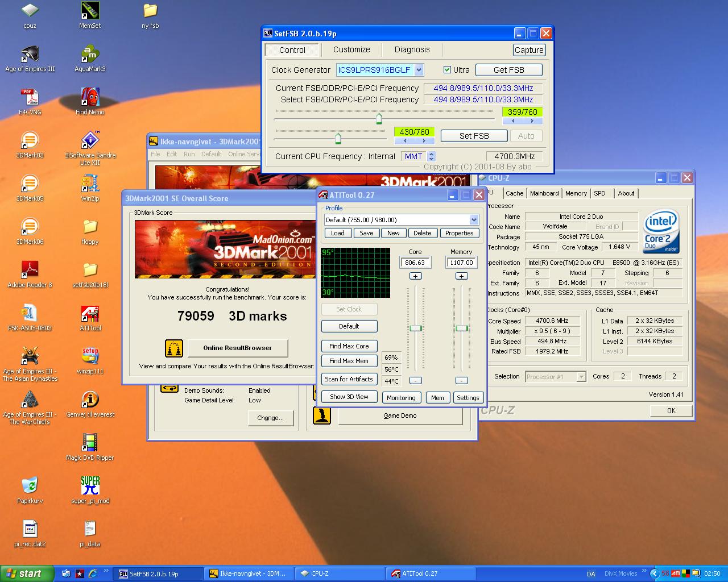The height and width of the screenshot is (582, 728).
Task: Click the MMT frequency spinner in SetFSB
Action: pyautogui.click(x=431, y=156)
